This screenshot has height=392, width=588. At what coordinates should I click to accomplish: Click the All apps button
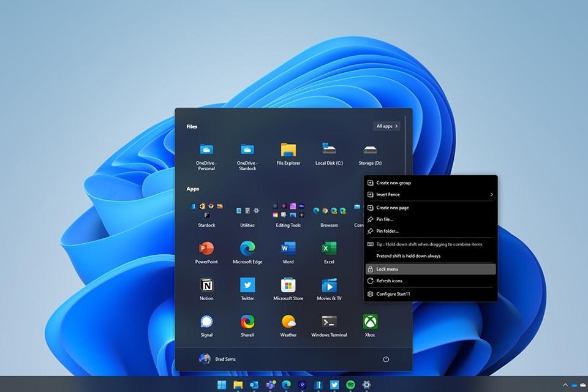[x=386, y=126]
